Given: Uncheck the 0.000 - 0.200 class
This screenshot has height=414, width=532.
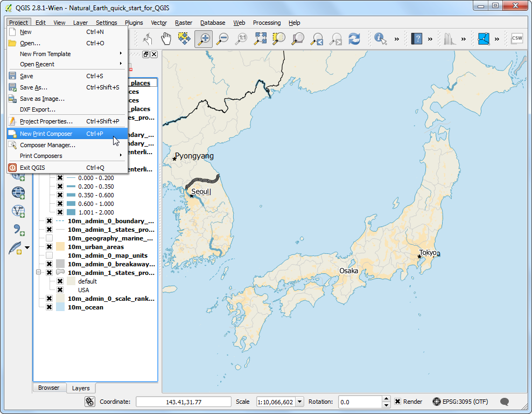Looking at the screenshot, I should [60, 178].
